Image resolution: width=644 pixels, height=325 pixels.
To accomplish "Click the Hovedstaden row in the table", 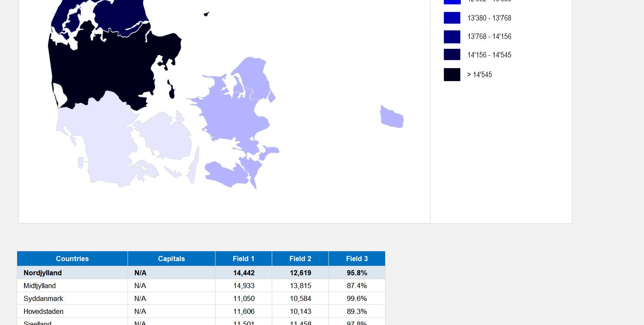I will pos(72,311).
